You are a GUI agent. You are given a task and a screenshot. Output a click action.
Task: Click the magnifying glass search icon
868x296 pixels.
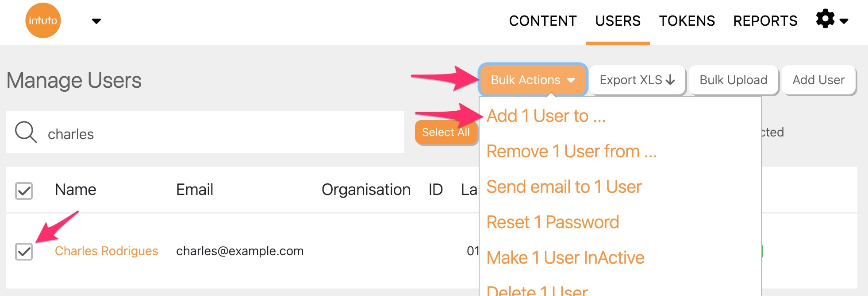pos(26,132)
